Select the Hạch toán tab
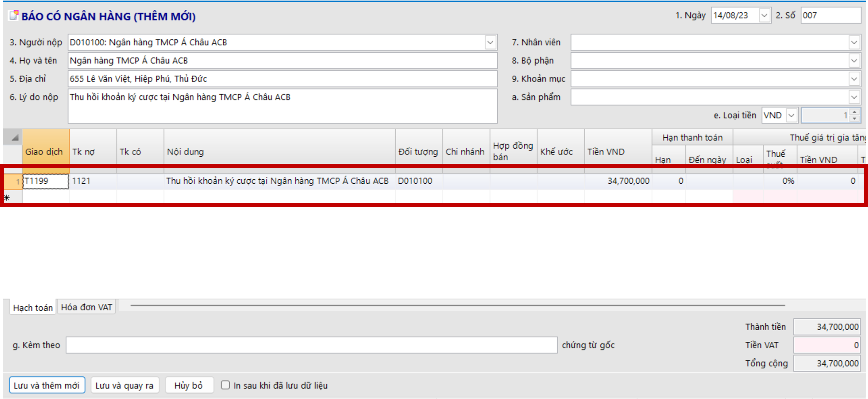Image resolution: width=868 pixels, height=399 pixels. point(33,308)
